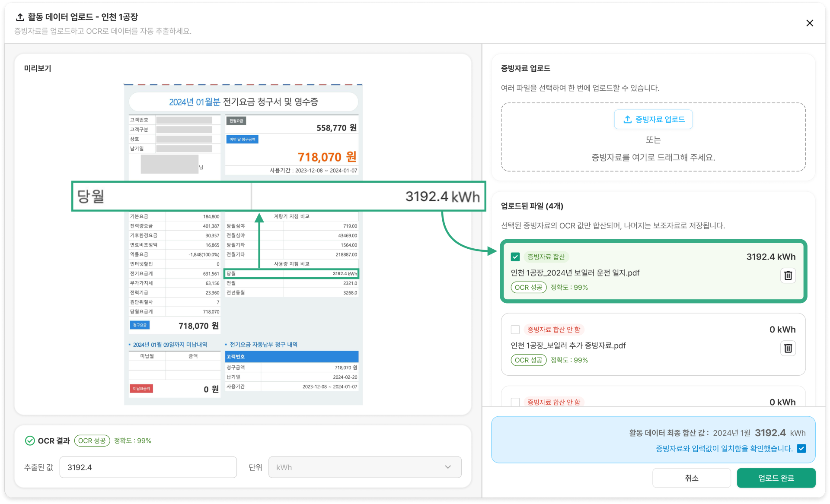The height and width of the screenshot is (504, 830).
Task: Uncheck the 증빙자료 합산 checkbox on boiler log file
Action: point(515,257)
